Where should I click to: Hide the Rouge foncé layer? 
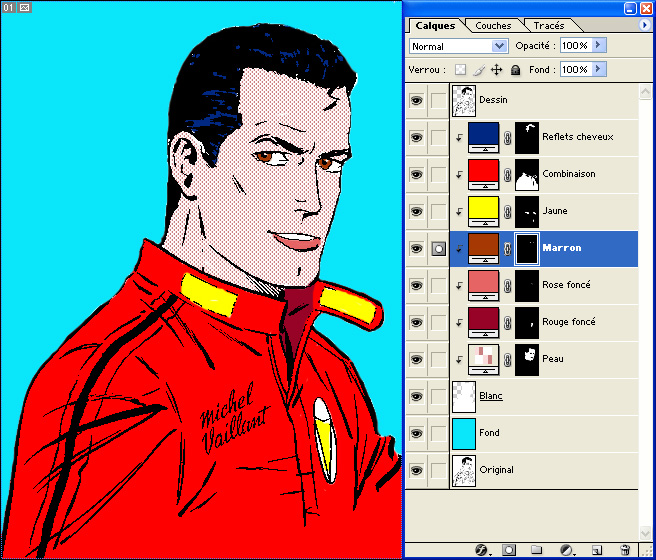pyautogui.click(x=416, y=322)
